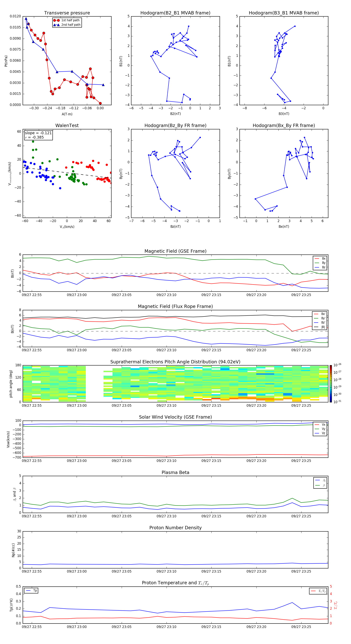The image size is (351, 644).
Task: Click the dashed regression line in WalenTest
Action: coord(67,173)
